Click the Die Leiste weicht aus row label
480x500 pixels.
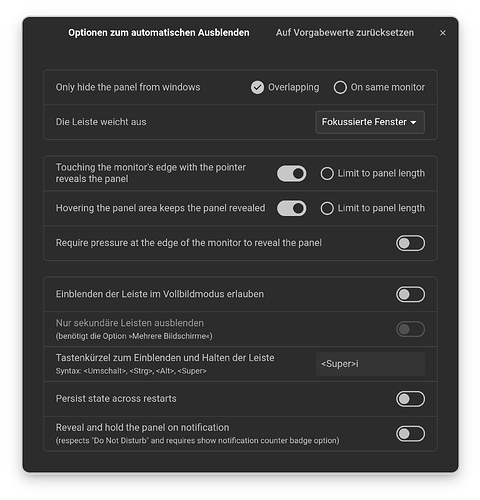tap(101, 122)
